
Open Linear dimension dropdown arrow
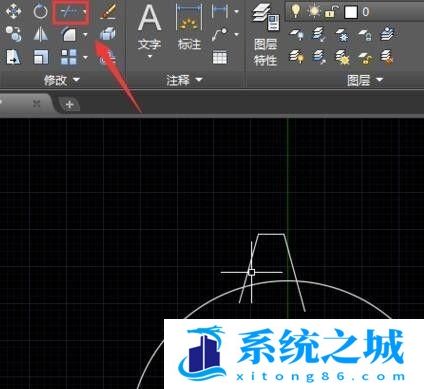236,12
